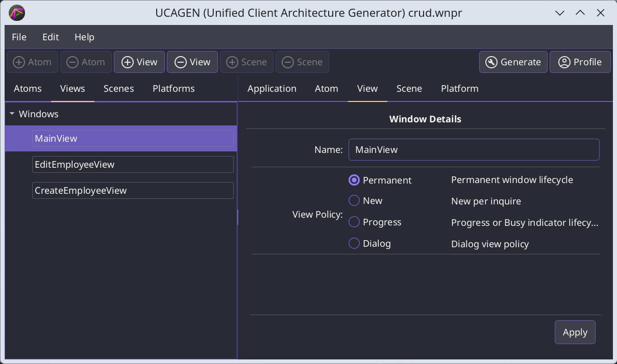Click the panel splitter handle

[238, 217]
